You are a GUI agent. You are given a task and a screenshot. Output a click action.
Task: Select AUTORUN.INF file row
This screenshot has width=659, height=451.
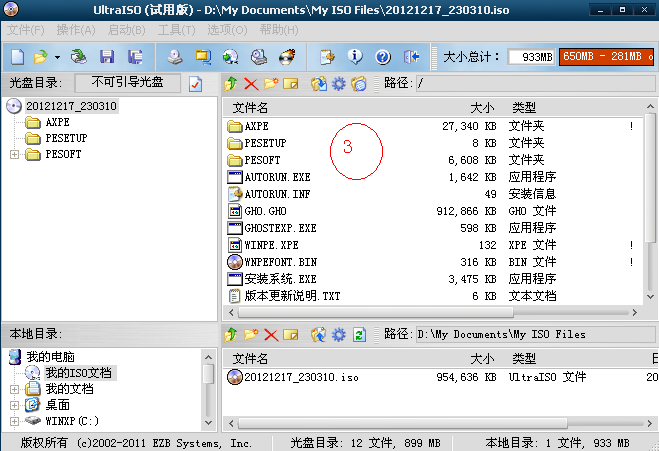coord(433,194)
